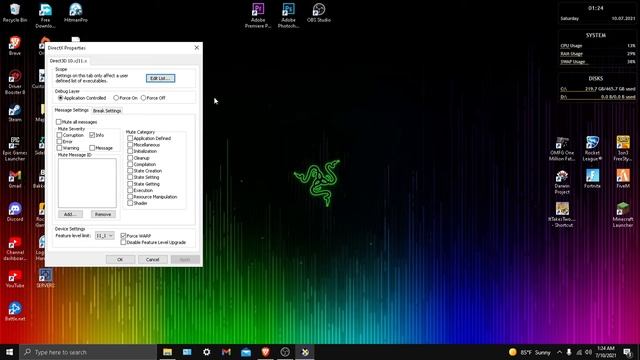The width and height of the screenshot is (640, 360).
Task: Select the Direct3D 10.x/11.x tab
Action: (68, 61)
